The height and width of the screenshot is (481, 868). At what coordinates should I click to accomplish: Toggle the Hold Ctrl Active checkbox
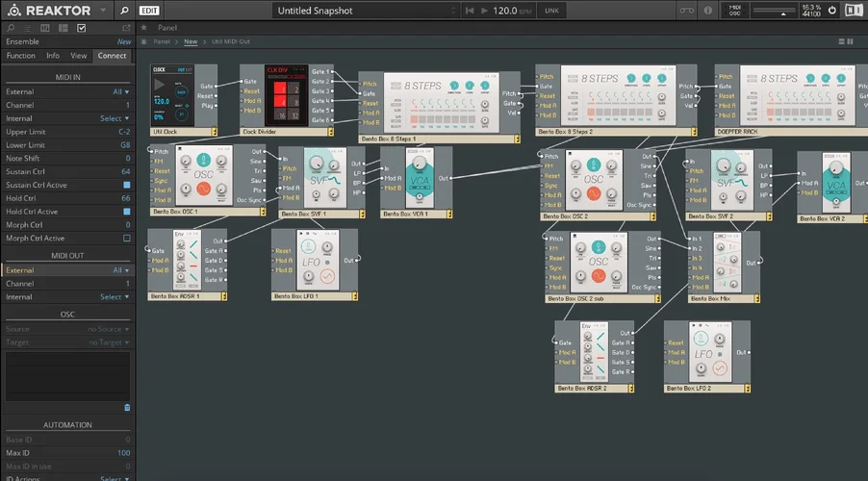pos(126,212)
